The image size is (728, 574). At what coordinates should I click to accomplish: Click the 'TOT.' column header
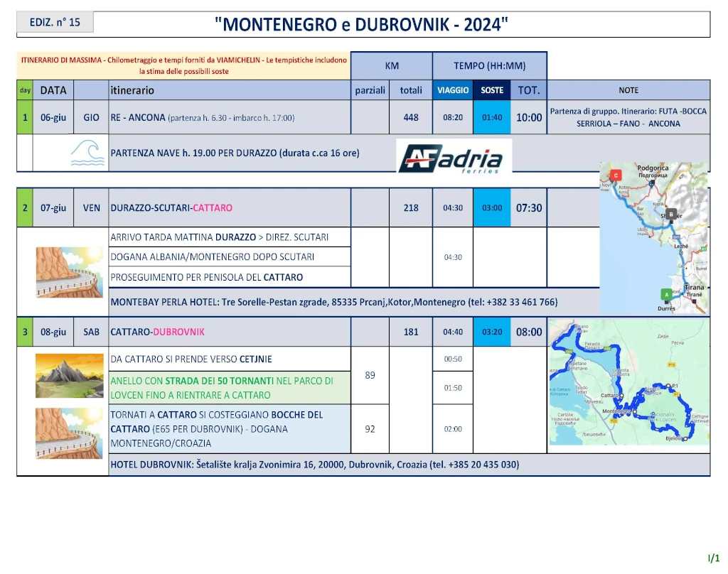529,90
